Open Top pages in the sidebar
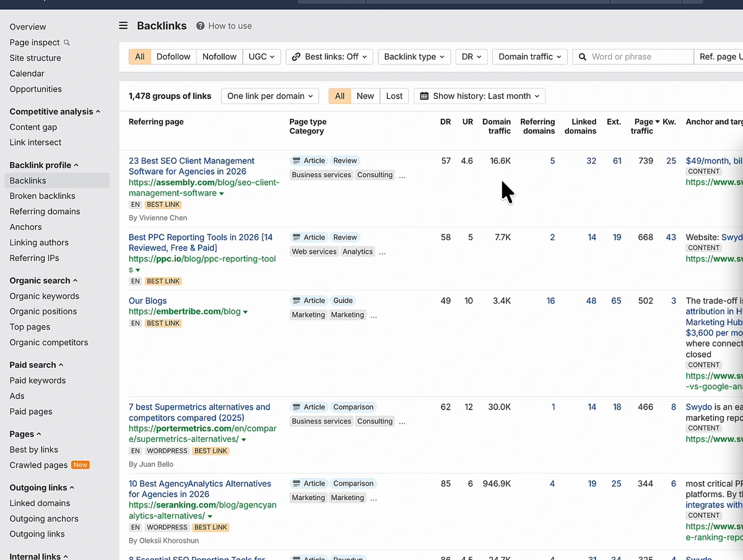Image resolution: width=743 pixels, height=560 pixels. [x=30, y=327]
